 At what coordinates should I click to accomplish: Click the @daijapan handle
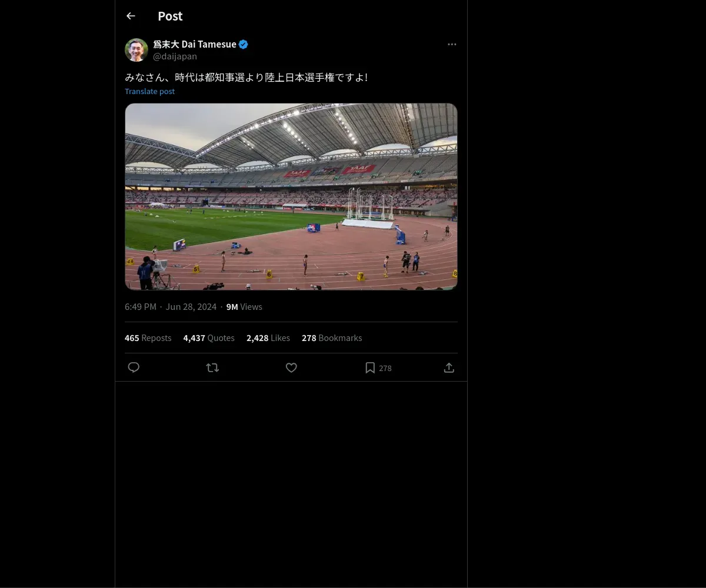click(175, 56)
